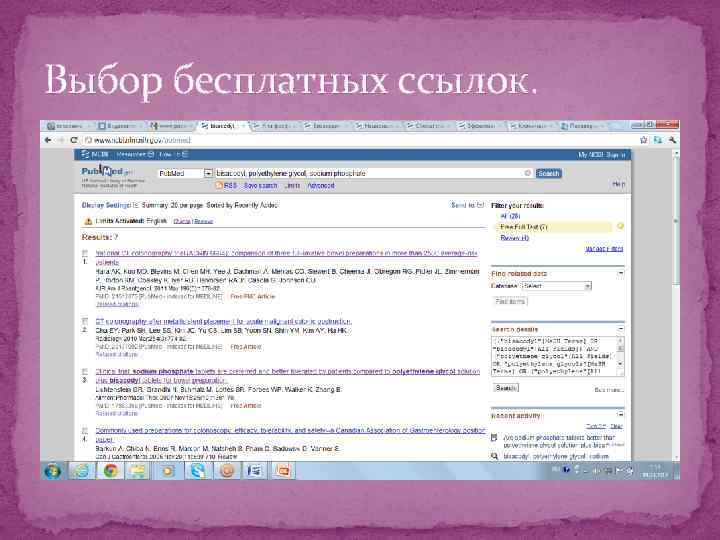Click Remove link for activated limits
The image size is (720, 540).
(203, 221)
